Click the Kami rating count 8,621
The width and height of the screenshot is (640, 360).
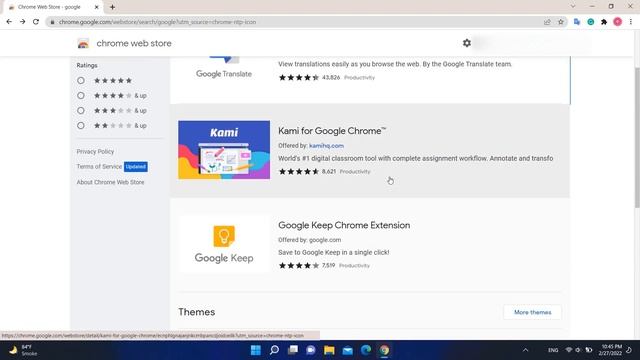click(x=329, y=171)
